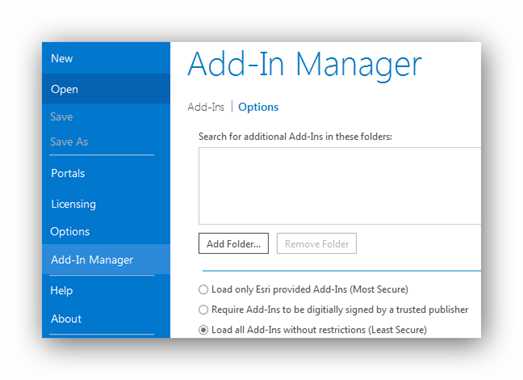Viewport: 523px width, 380px height.
Task: Select Open in the blue sidebar
Action: (106, 89)
